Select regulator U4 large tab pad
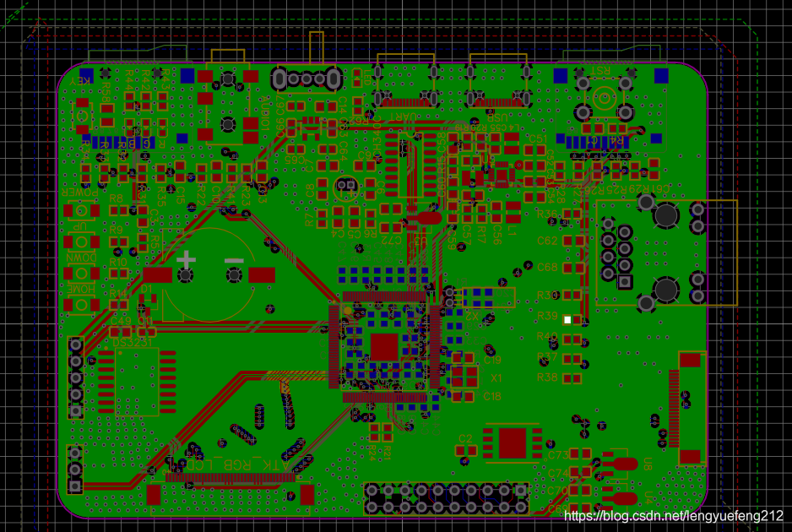This screenshot has height=532, width=792. point(626,499)
